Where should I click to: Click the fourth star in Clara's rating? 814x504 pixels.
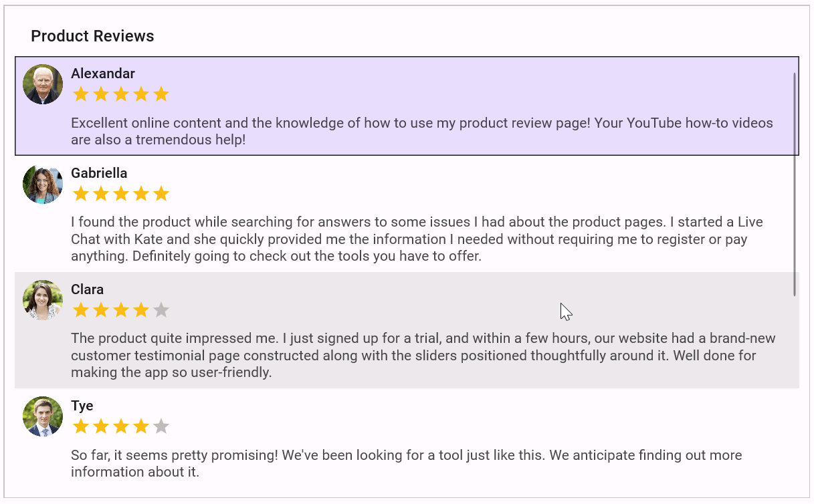point(141,310)
